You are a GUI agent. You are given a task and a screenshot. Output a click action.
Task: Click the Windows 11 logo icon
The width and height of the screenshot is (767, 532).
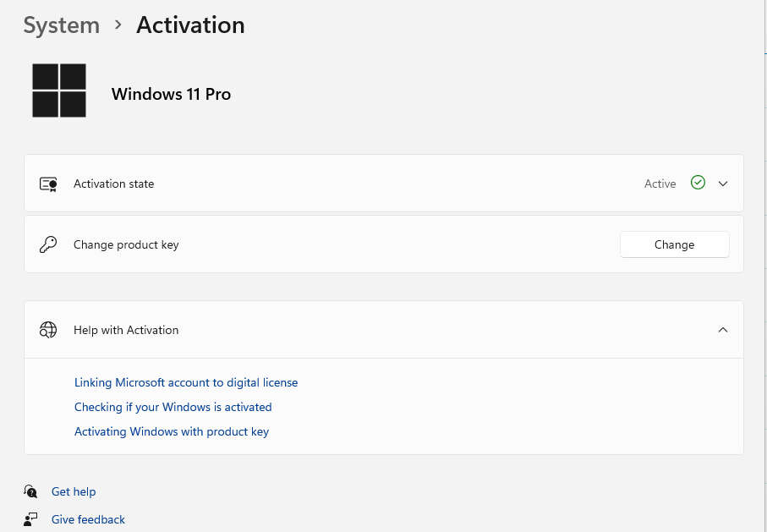click(x=59, y=90)
